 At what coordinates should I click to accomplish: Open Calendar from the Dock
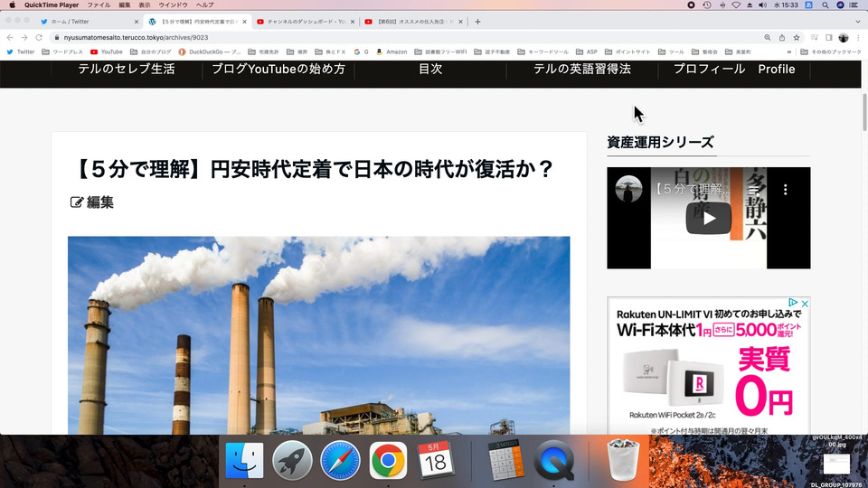(x=436, y=460)
